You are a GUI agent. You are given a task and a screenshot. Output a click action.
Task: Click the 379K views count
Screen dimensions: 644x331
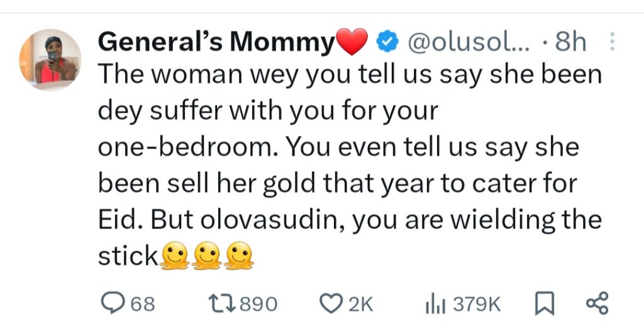(477, 305)
